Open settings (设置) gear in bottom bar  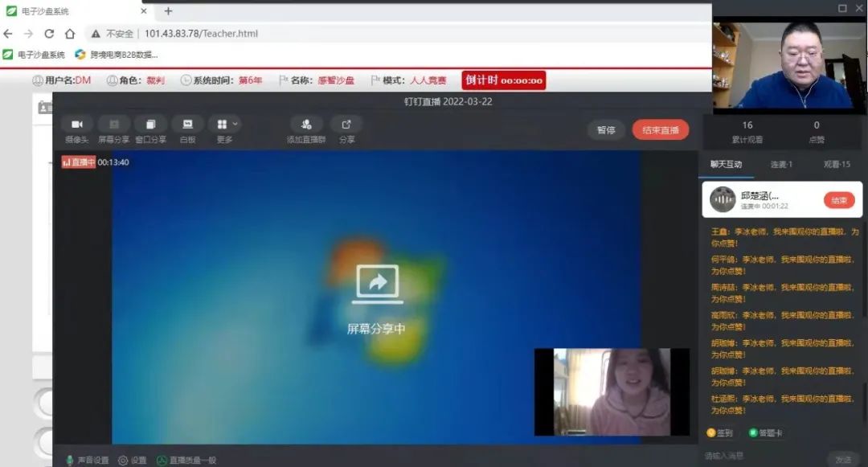(123, 460)
